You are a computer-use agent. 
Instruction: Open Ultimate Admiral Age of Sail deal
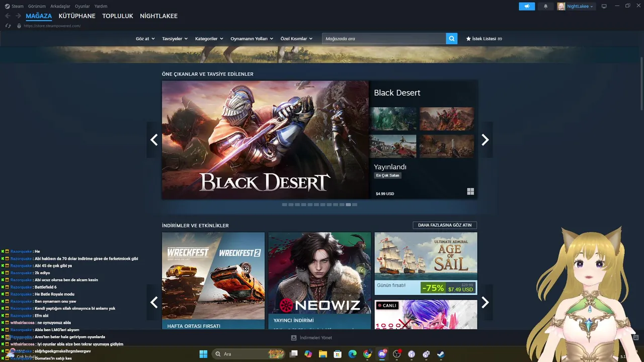[x=426, y=263]
